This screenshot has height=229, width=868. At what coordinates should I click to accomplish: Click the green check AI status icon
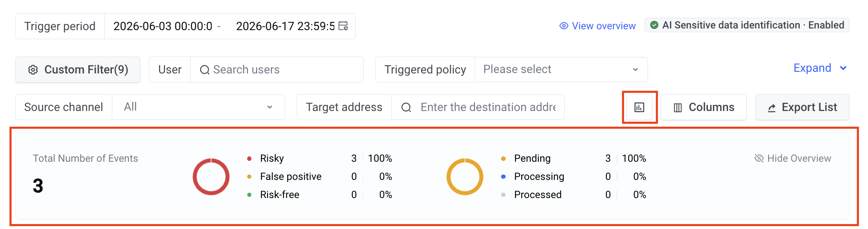[654, 25]
